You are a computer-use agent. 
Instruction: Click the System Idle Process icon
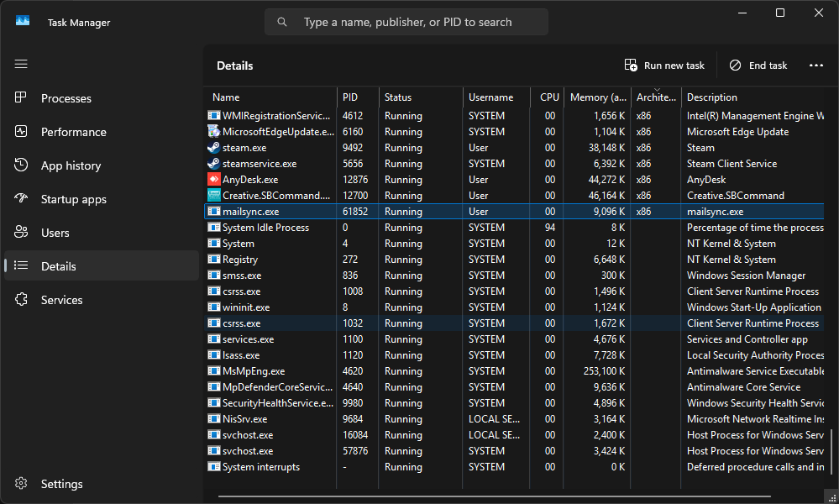click(x=213, y=228)
